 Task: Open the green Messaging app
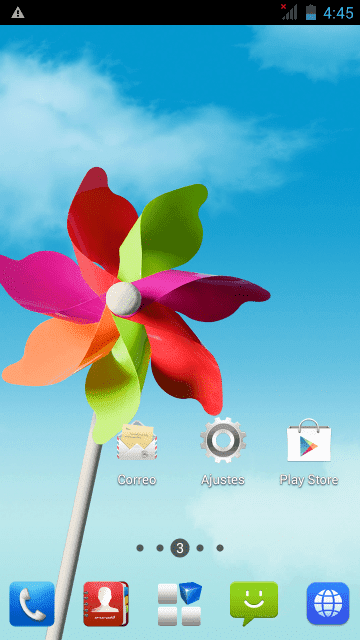click(x=254, y=603)
